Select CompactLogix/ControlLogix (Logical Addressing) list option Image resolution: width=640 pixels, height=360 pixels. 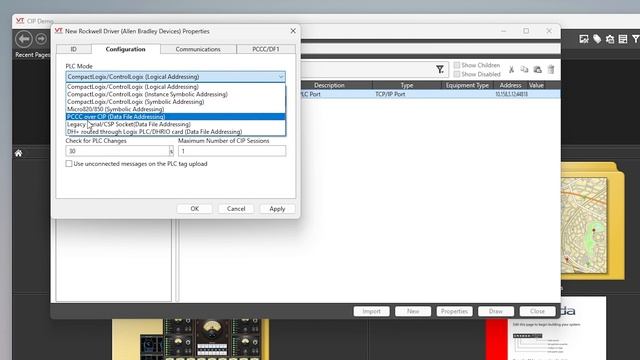coord(176,87)
